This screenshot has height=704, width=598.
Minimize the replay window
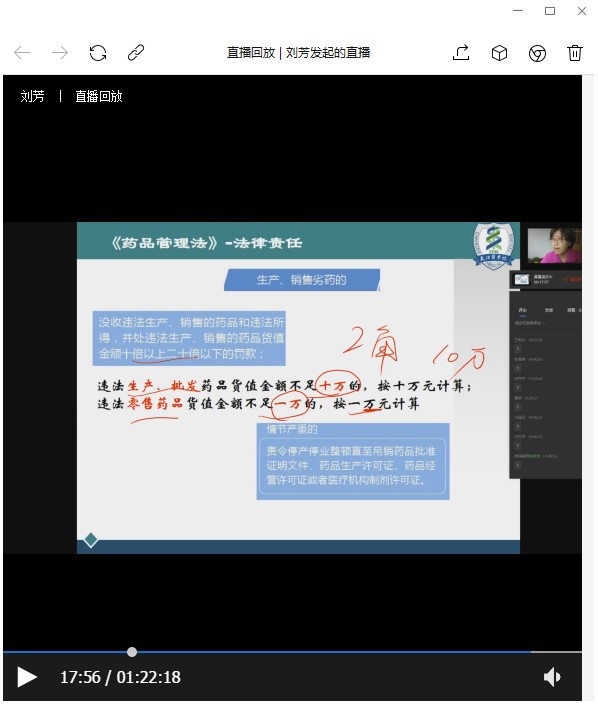(x=518, y=11)
